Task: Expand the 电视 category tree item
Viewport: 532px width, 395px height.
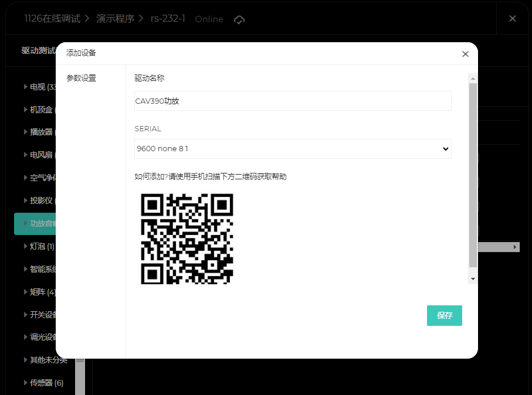Action: 25,87
